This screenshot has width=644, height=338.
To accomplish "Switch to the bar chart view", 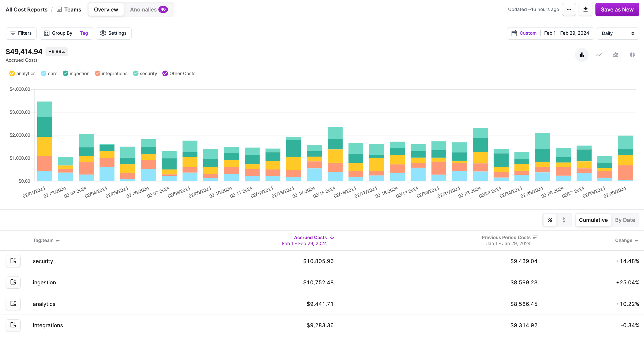I will 582,55.
